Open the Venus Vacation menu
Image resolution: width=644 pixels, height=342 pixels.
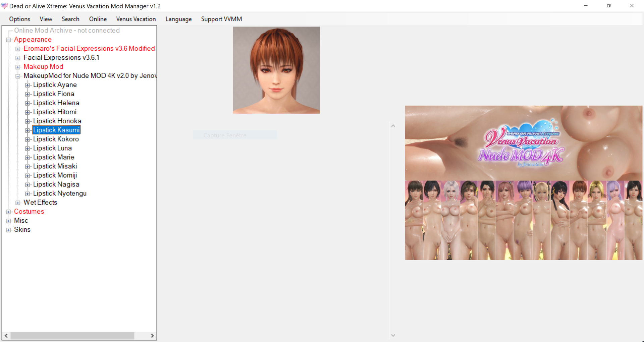[136, 19]
